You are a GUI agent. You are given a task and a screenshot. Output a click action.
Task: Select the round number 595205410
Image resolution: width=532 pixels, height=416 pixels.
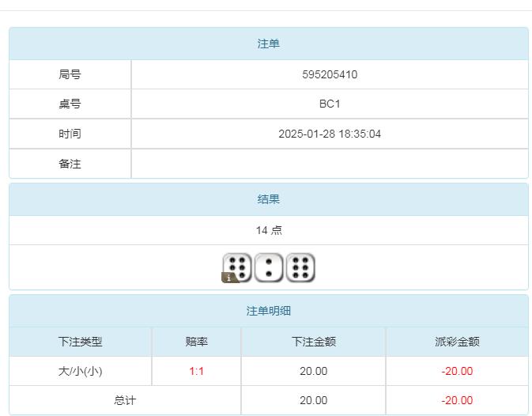[x=330, y=74]
